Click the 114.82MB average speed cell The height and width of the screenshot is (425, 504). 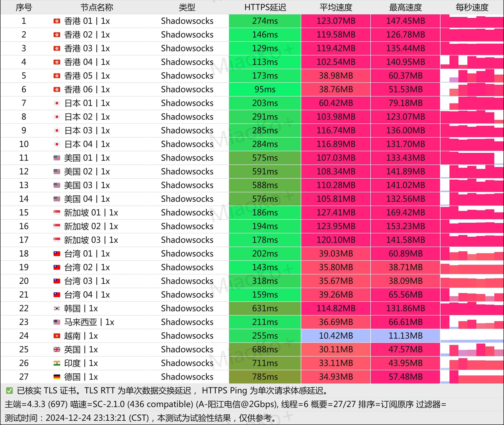coord(336,308)
